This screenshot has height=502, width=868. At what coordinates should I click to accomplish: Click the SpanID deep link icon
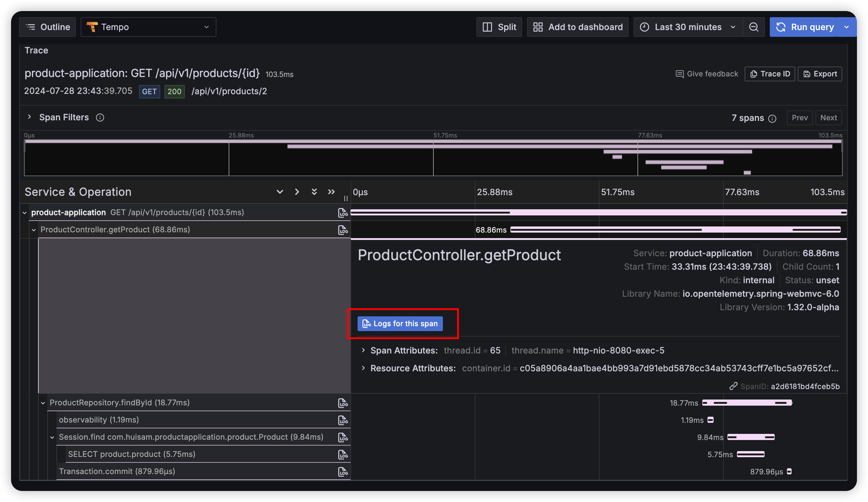click(x=733, y=386)
